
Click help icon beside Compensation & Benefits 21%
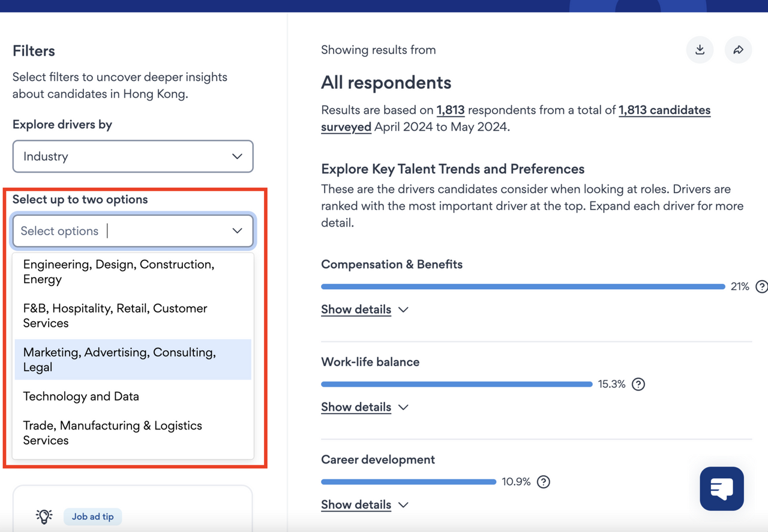pos(761,287)
